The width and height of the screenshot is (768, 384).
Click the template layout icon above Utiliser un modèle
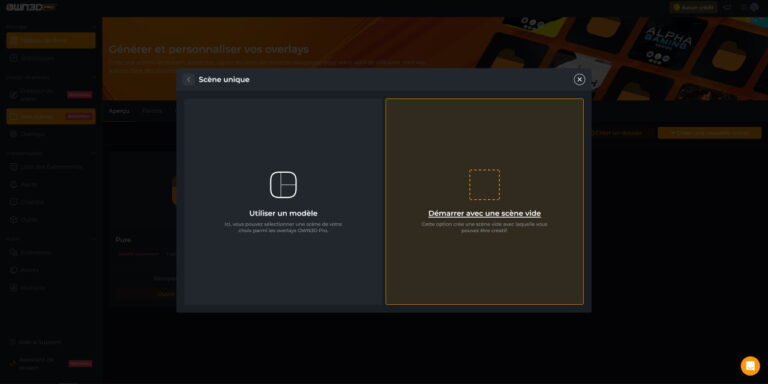[x=283, y=185]
